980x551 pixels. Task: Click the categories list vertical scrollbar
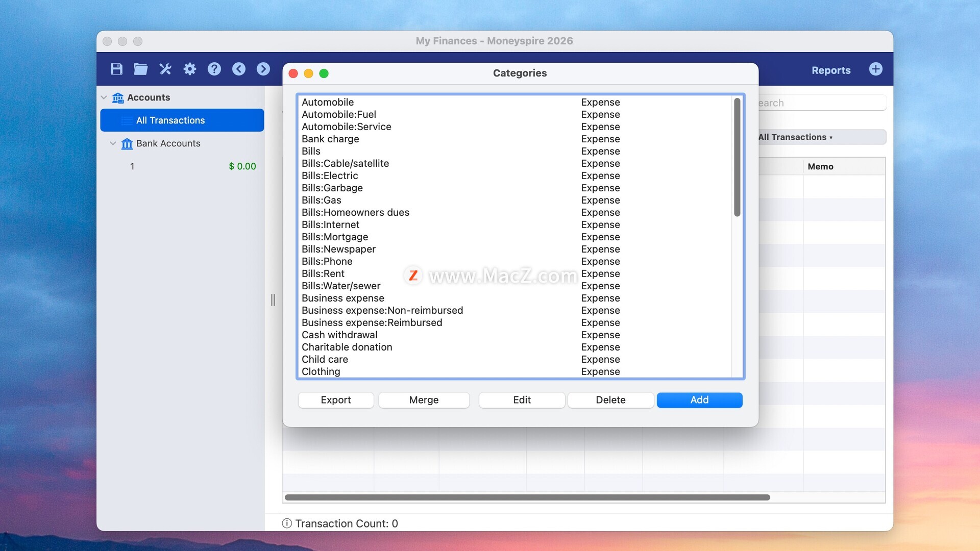(x=737, y=157)
